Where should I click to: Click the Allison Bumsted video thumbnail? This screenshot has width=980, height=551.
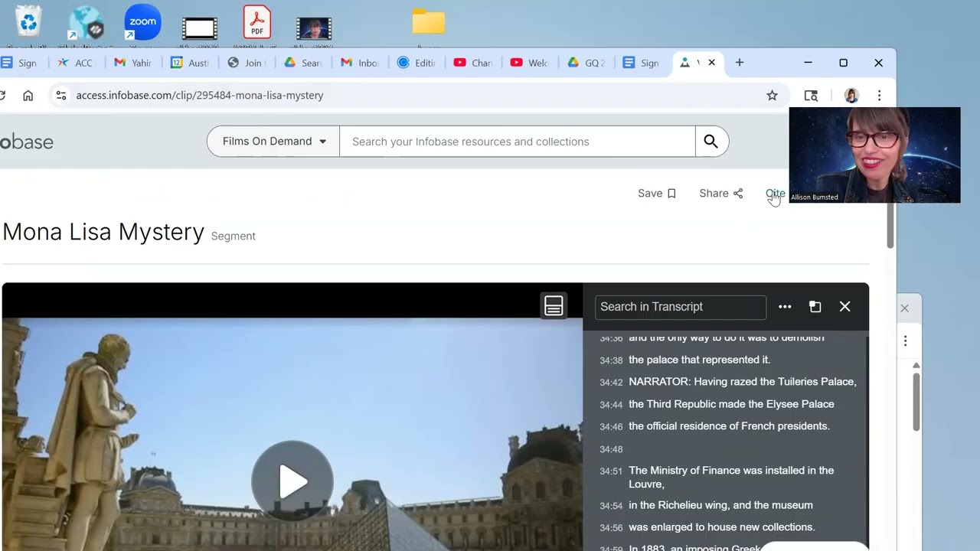[874, 155]
